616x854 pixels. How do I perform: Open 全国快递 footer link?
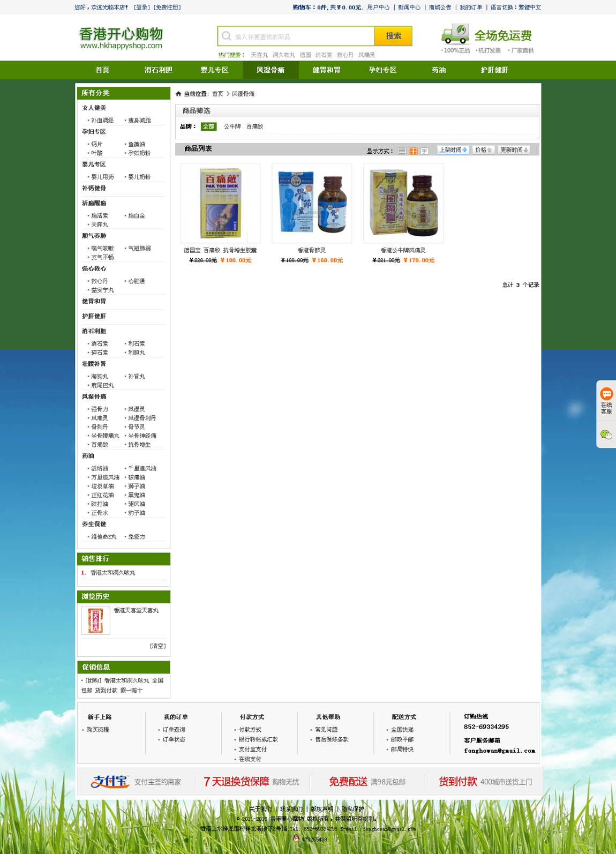pos(402,730)
